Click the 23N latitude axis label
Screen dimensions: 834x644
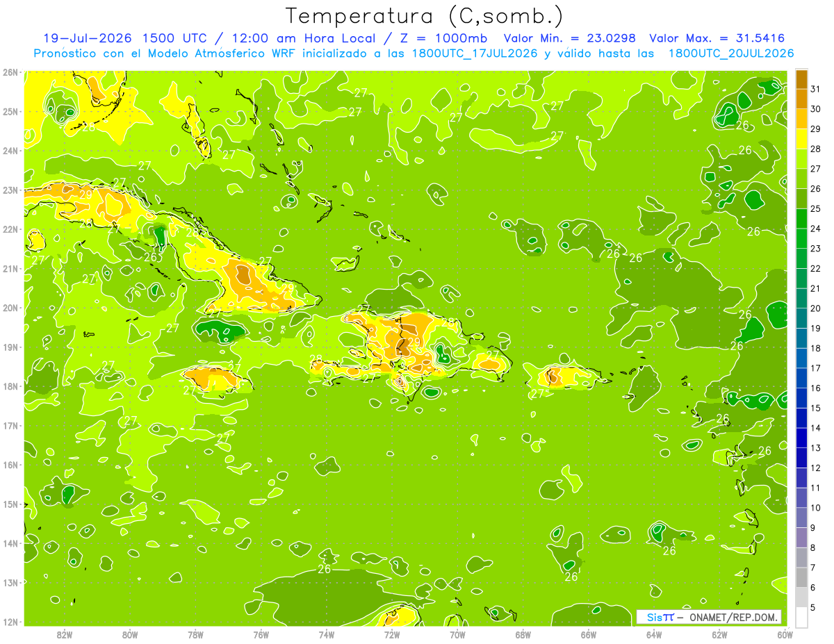[10, 190]
